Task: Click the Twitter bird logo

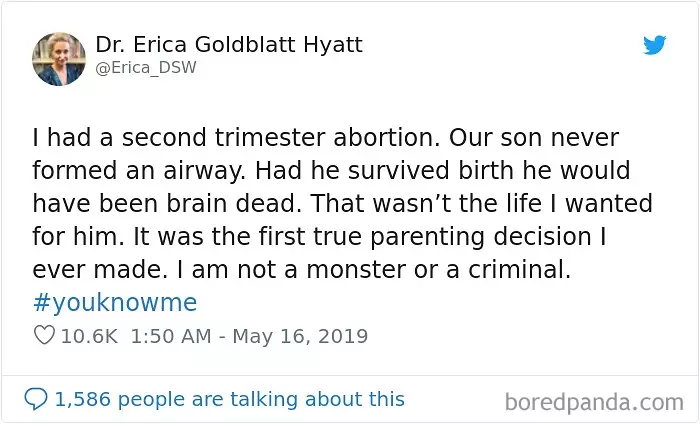Action: coord(654,45)
